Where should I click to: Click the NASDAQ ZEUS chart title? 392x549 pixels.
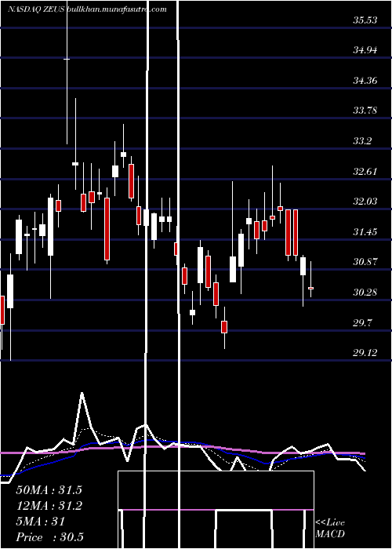(x=36, y=9)
